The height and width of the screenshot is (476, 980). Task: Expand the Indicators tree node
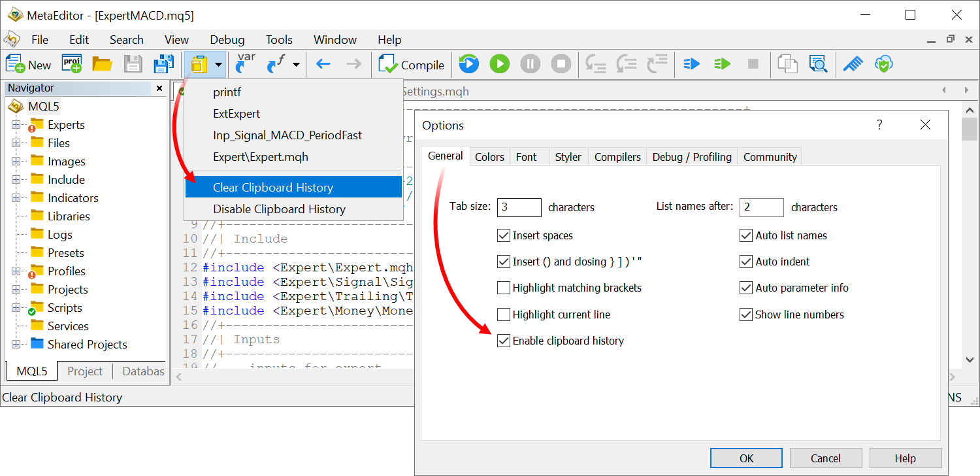[x=16, y=198]
